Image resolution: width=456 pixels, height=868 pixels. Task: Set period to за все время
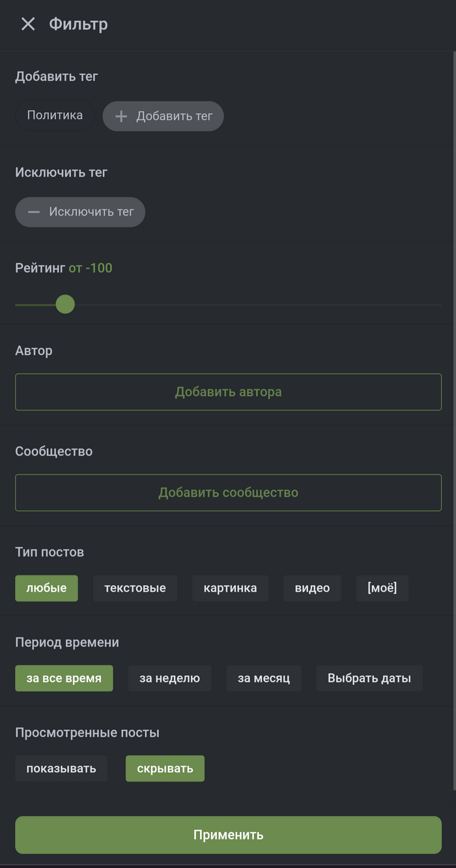click(64, 678)
